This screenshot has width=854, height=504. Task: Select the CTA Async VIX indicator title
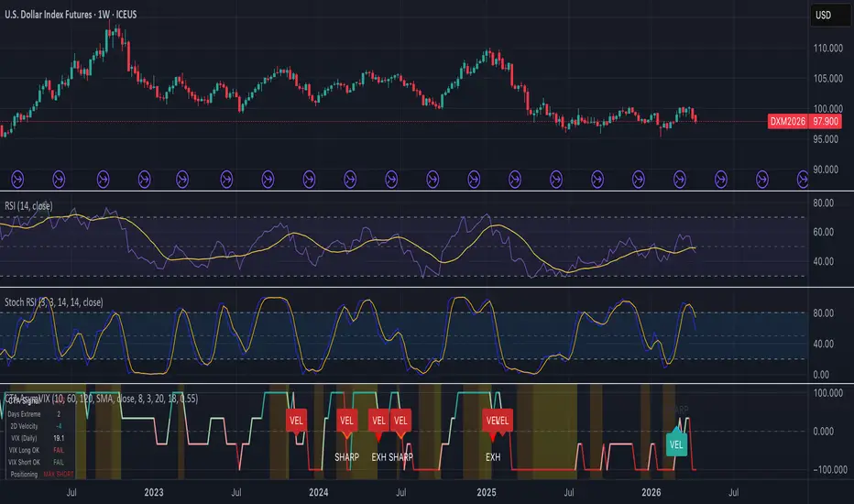tap(102, 399)
